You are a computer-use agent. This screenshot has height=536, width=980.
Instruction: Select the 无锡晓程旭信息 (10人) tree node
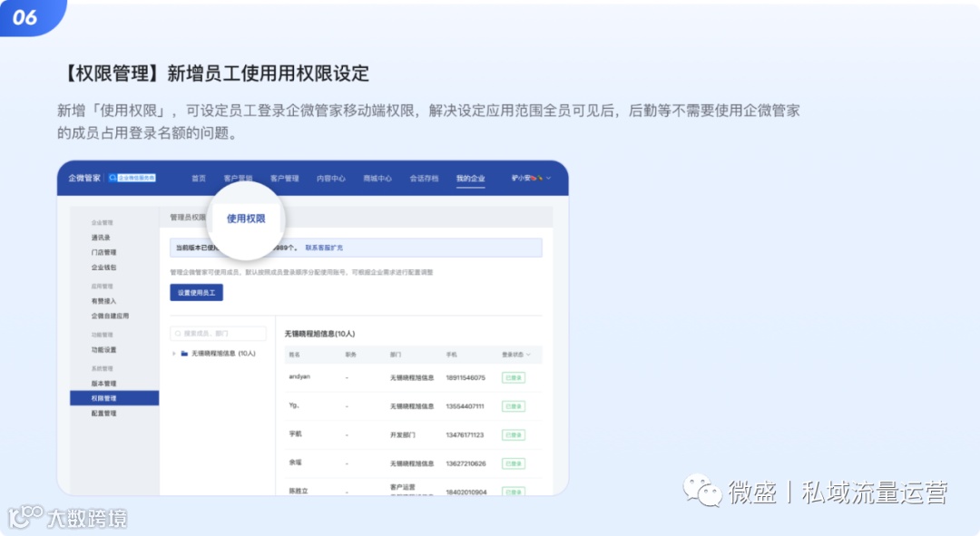click(223, 354)
